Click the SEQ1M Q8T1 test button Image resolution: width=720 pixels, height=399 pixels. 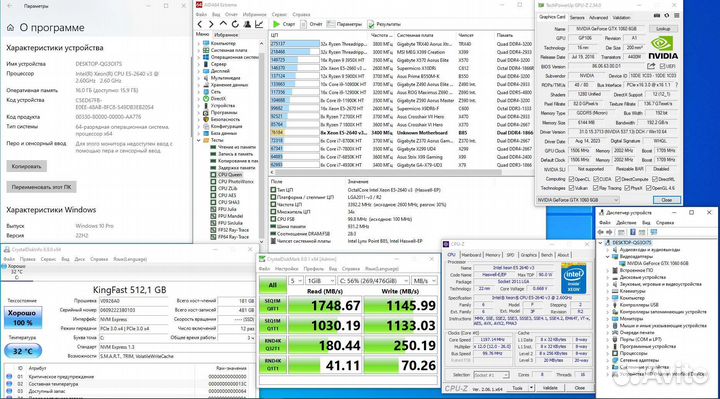[x=272, y=305]
